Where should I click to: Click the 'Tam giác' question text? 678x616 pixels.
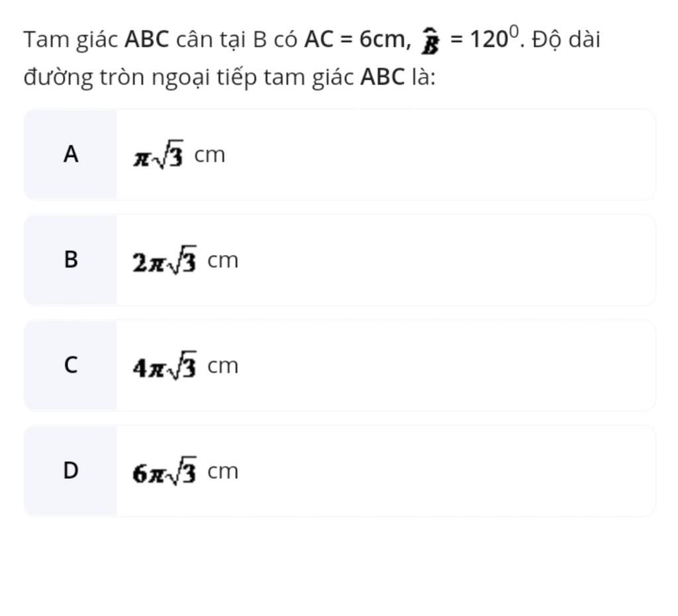tap(71, 40)
